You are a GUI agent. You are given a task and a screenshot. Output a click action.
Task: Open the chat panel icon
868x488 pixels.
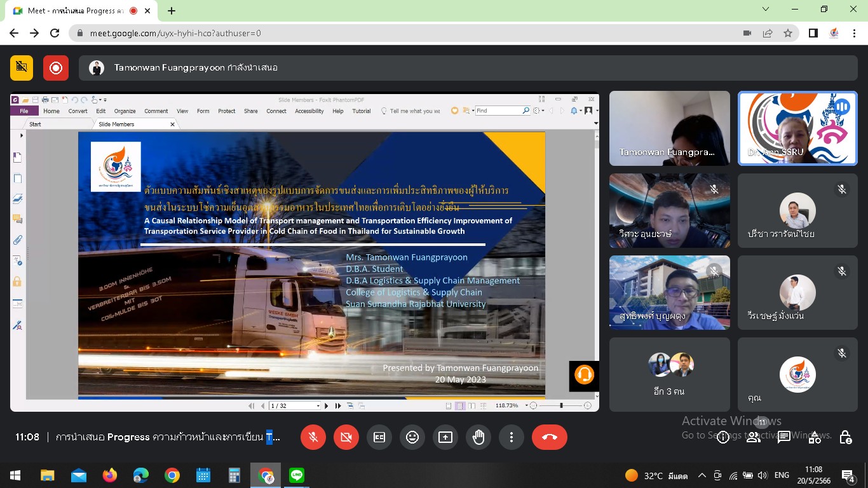tap(783, 437)
